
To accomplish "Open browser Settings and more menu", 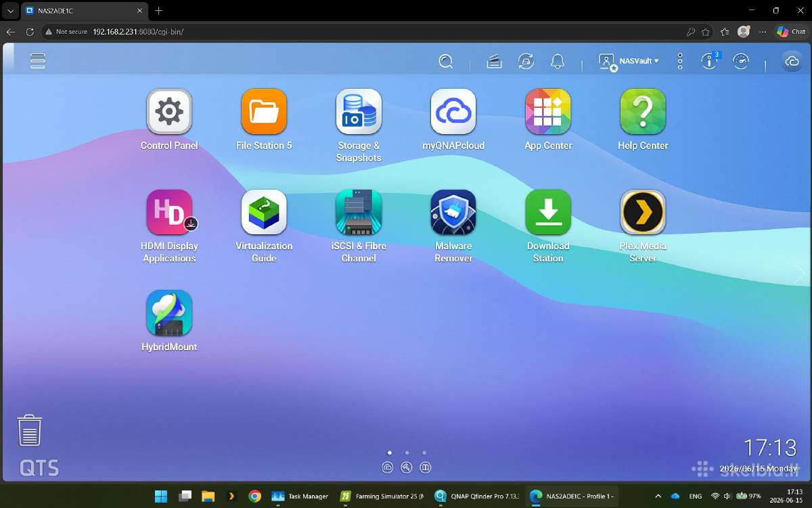I will 763,32.
